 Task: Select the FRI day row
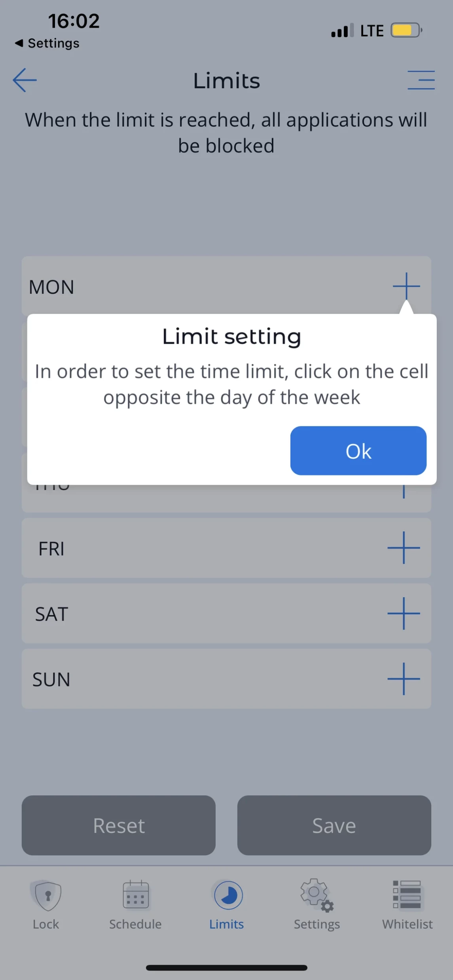click(x=198, y=548)
